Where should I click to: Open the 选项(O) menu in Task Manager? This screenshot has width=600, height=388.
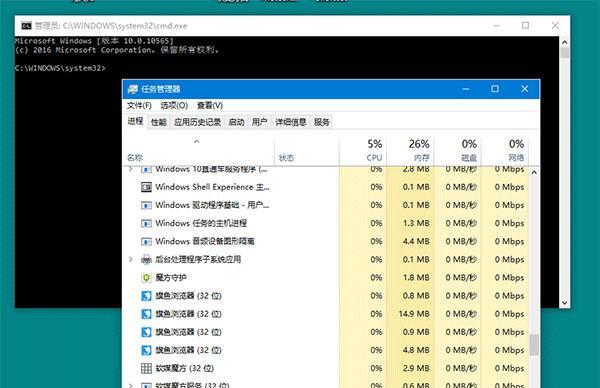(174, 105)
